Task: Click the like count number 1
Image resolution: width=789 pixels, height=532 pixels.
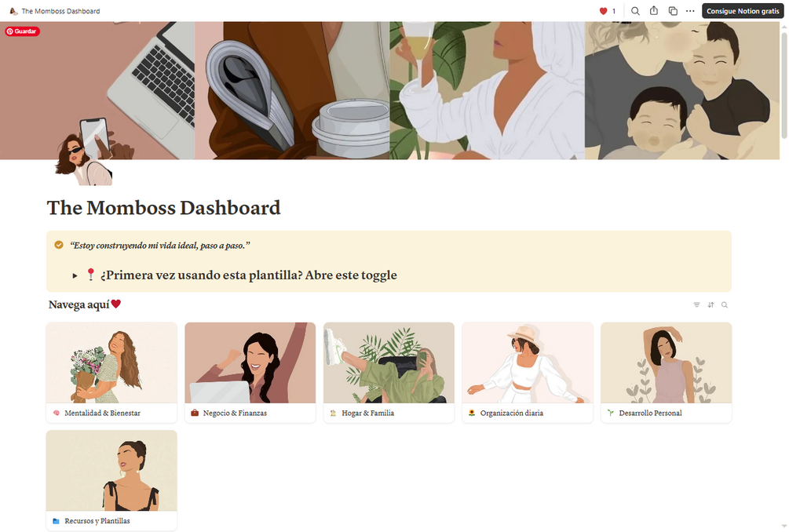Action: pyautogui.click(x=613, y=11)
